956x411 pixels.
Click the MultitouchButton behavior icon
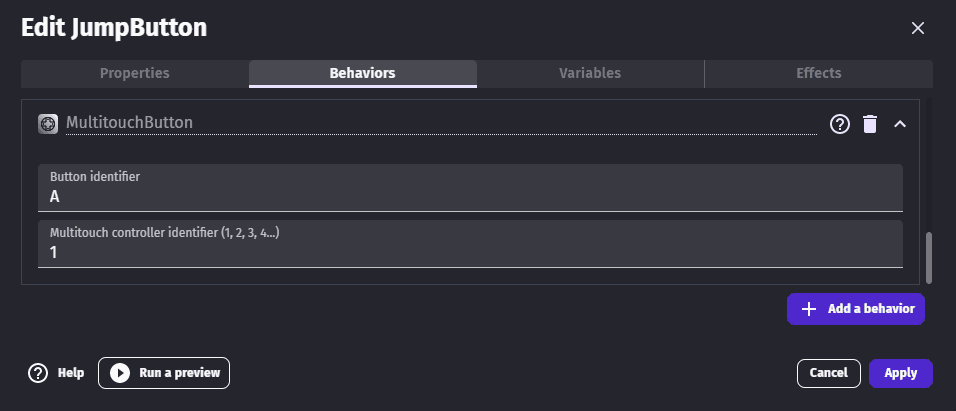click(47, 123)
